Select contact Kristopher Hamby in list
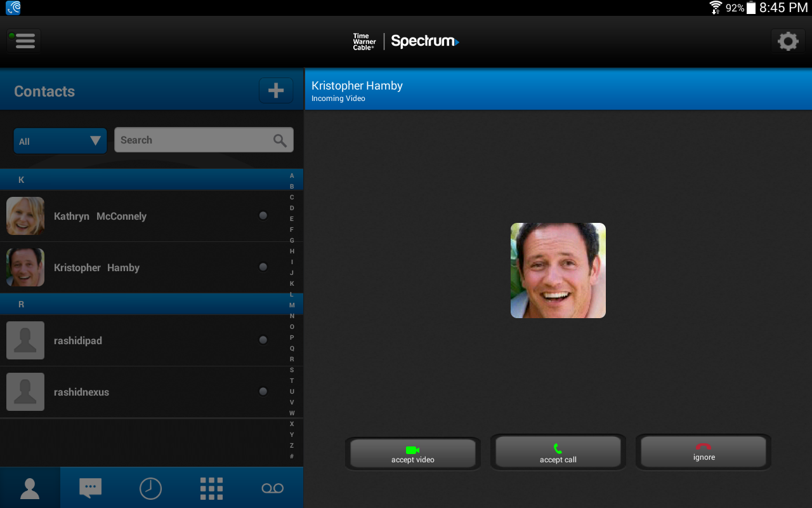The width and height of the screenshot is (812, 508). [152, 267]
